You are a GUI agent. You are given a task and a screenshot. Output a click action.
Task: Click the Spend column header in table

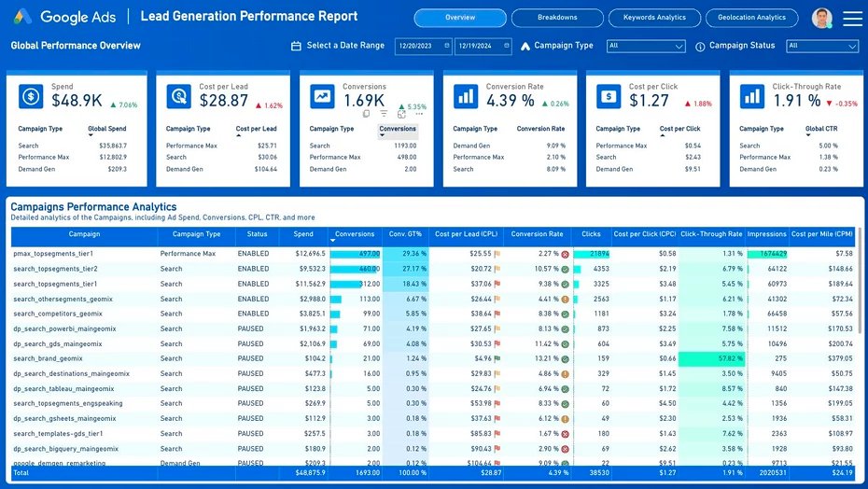pos(303,234)
